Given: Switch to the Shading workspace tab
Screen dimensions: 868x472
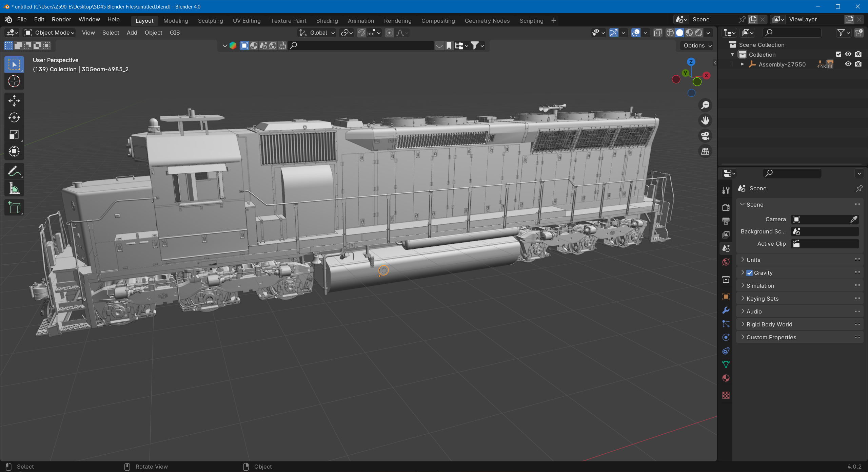Looking at the screenshot, I should [327, 21].
